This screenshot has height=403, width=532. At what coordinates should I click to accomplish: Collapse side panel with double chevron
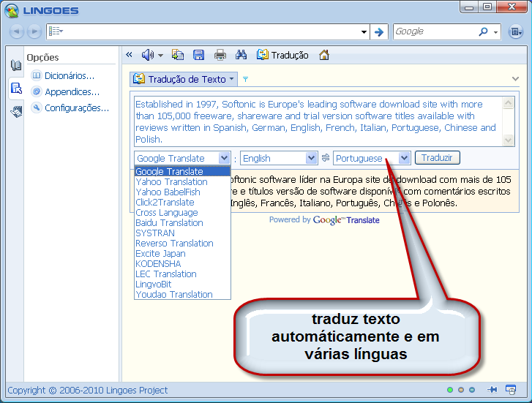pos(129,55)
